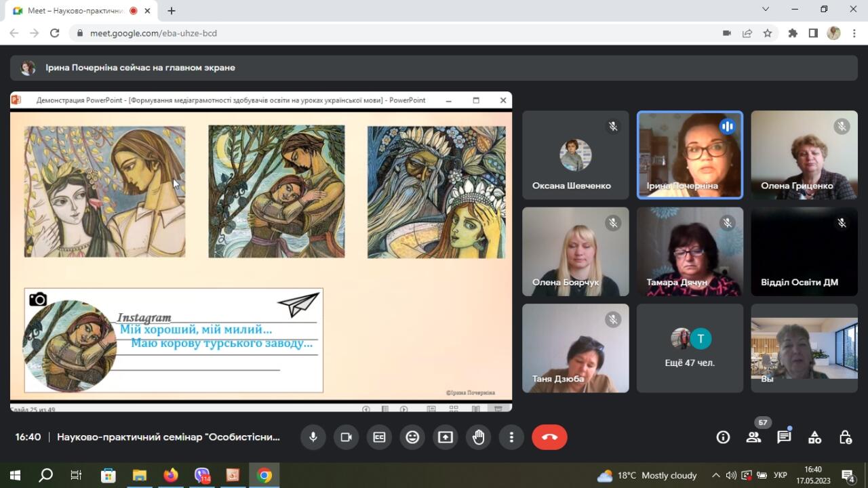This screenshot has height=488, width=868.
Task: Open File Explorer from taskbar
Action: pos(139,475)
